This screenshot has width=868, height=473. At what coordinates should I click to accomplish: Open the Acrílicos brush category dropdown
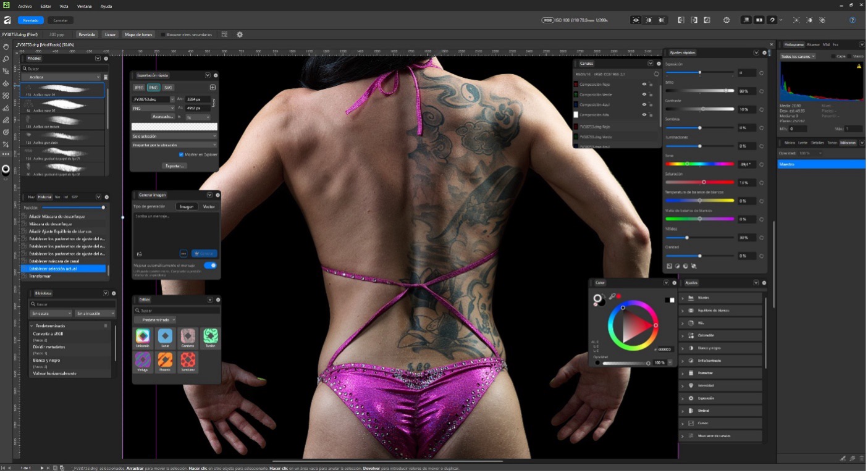(61, 77)
